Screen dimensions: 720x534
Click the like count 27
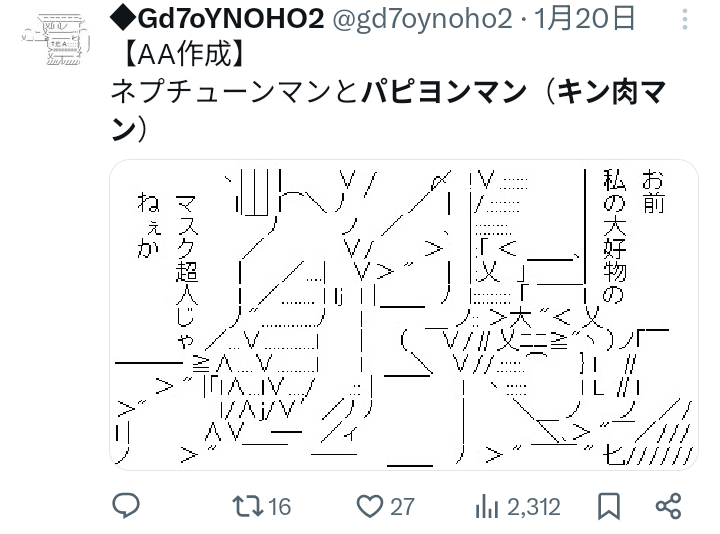click(402, 507)
